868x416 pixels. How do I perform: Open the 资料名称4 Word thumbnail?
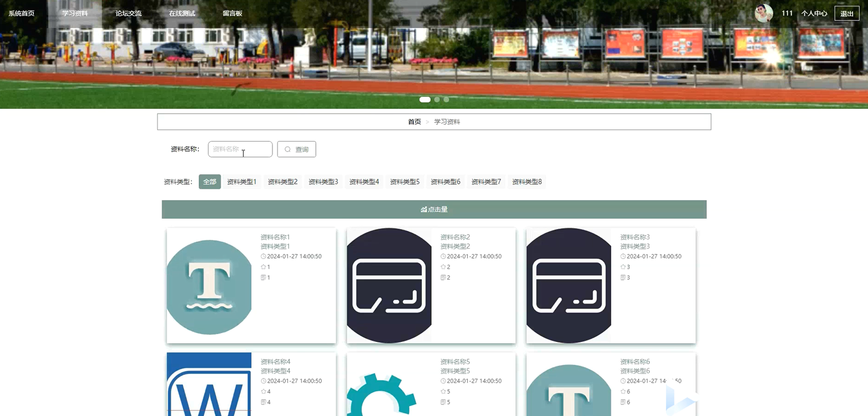click(209, 384)
